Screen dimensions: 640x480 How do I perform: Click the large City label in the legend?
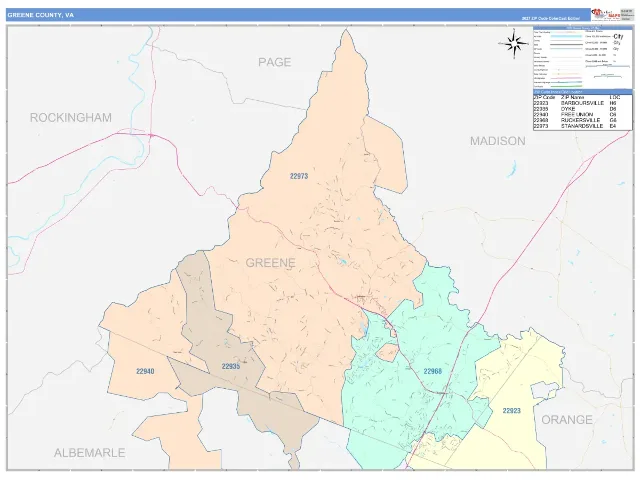pyautogui.click(x=618, y=36)
